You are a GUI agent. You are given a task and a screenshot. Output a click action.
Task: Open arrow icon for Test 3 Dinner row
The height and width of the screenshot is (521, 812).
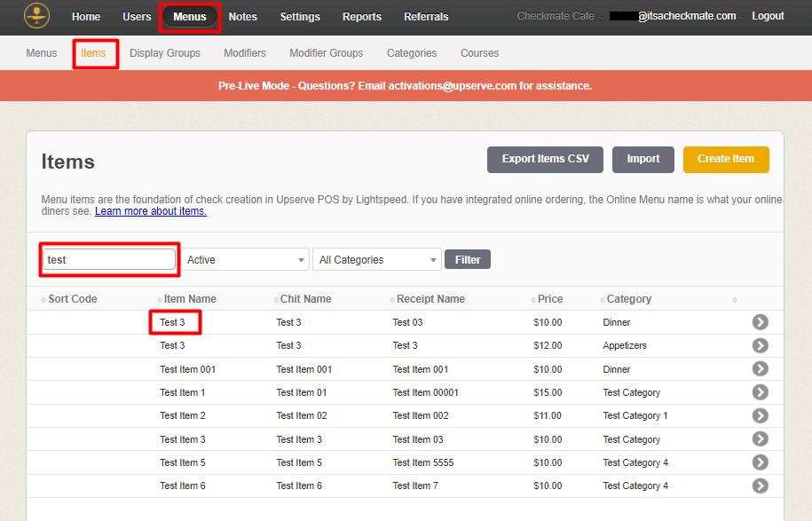[760, 322]
